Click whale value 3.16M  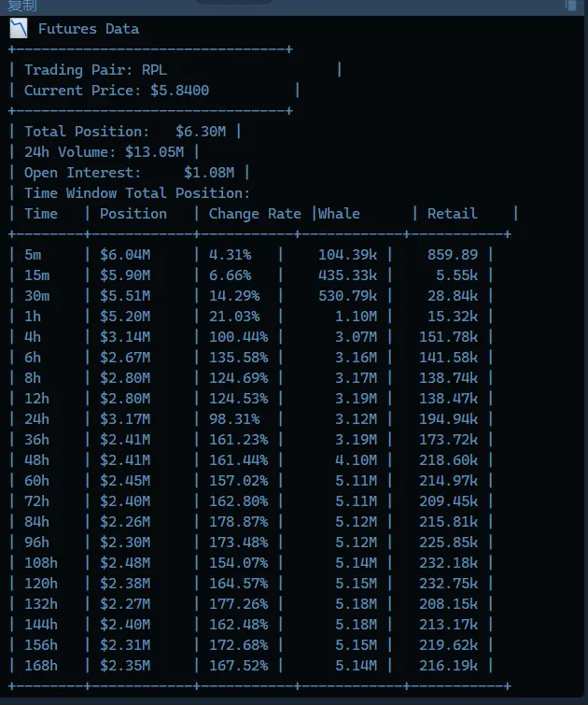[x=356, y=358]
